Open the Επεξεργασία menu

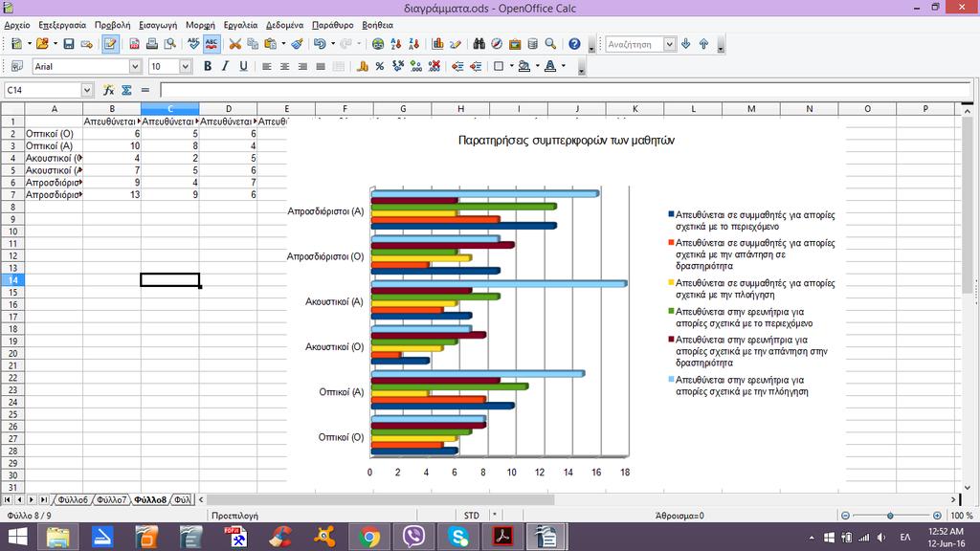[62, 25]
